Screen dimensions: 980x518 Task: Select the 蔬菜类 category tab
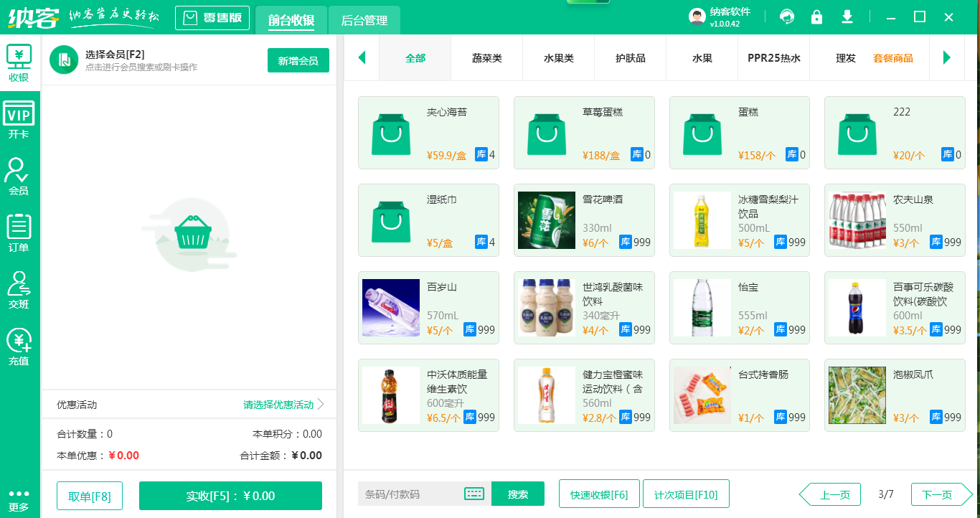[486, 58]
